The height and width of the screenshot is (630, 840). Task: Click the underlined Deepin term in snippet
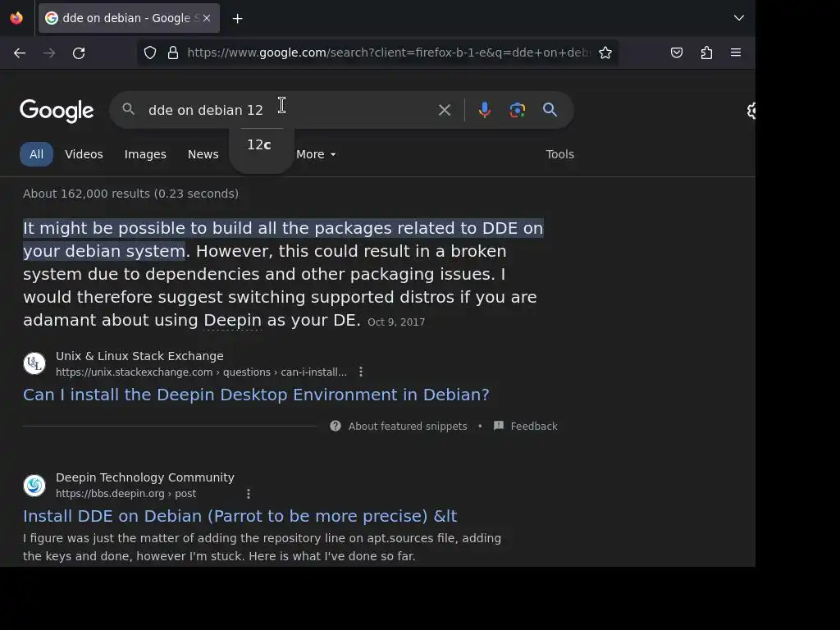[x=232, y=321]
